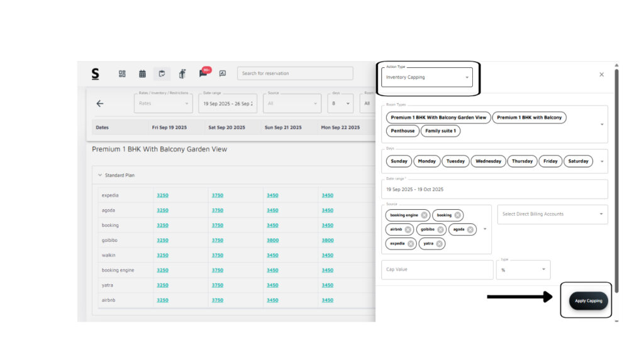
Task: Click the Search for reservation field
Action: (x=294, y=74)
